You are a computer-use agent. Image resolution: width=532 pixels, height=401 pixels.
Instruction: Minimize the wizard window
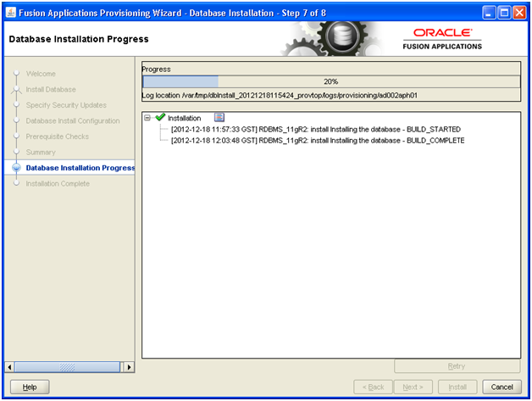489,13
